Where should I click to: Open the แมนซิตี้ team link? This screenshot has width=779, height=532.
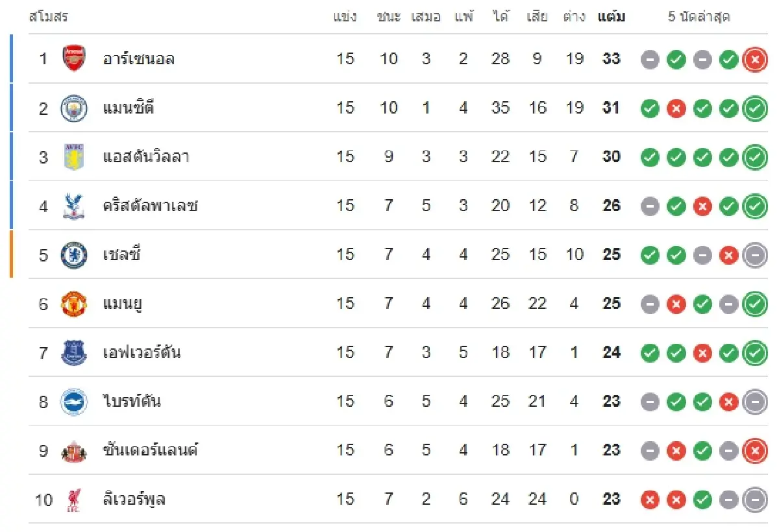coord(128,108)
